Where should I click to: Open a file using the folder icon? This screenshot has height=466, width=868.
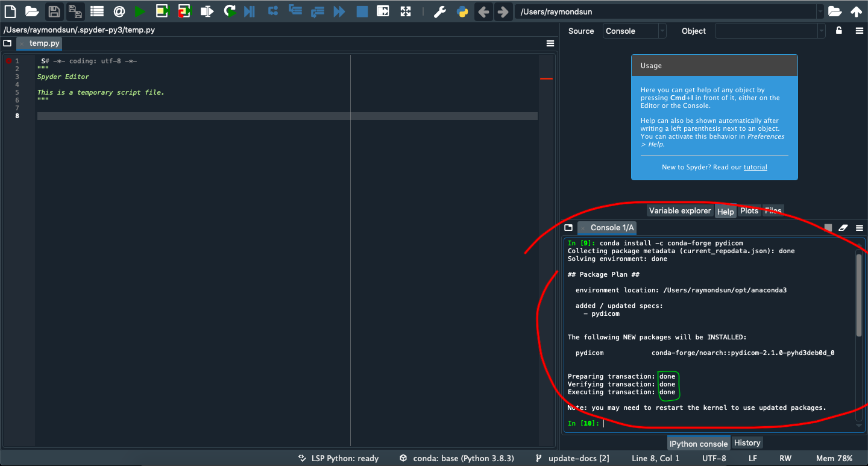[x=32, y=11]
